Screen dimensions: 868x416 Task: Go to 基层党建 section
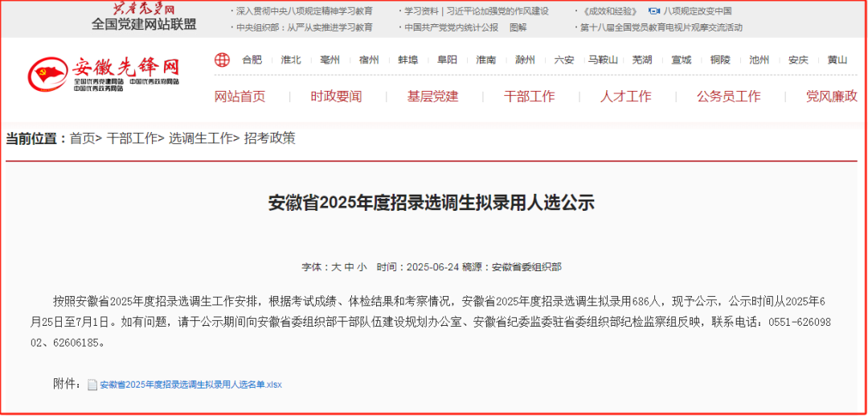433,97
